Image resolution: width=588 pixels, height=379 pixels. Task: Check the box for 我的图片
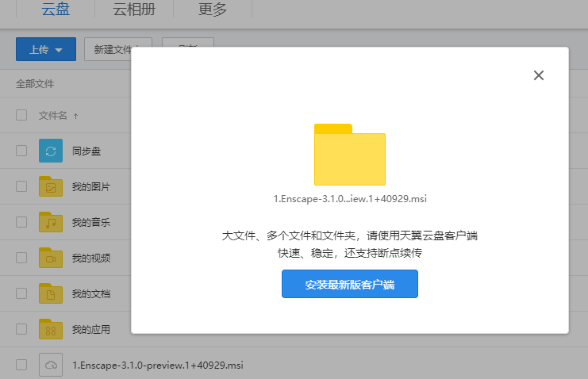click(x=21, y=186)
